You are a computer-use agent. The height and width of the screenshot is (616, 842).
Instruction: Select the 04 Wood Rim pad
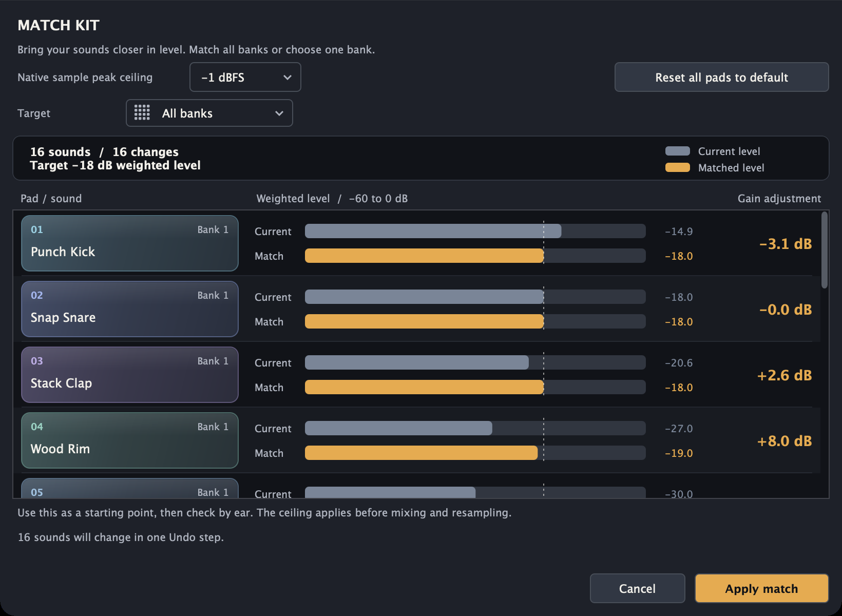pyautogui.click(x=130, y=440)
